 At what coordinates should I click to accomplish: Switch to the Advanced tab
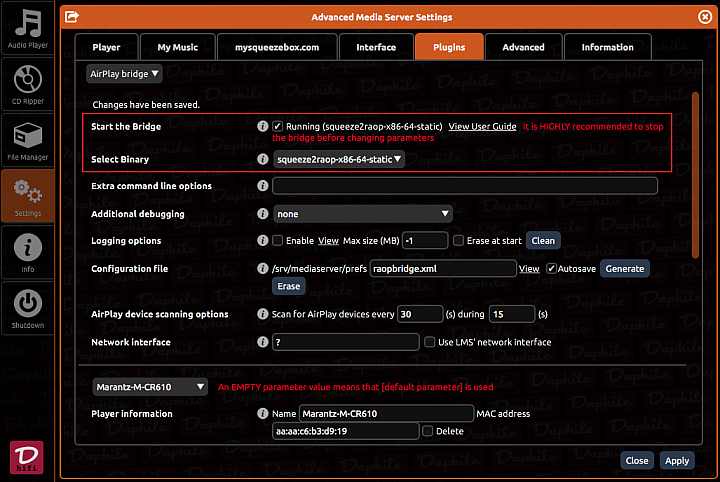pos(523,47)
